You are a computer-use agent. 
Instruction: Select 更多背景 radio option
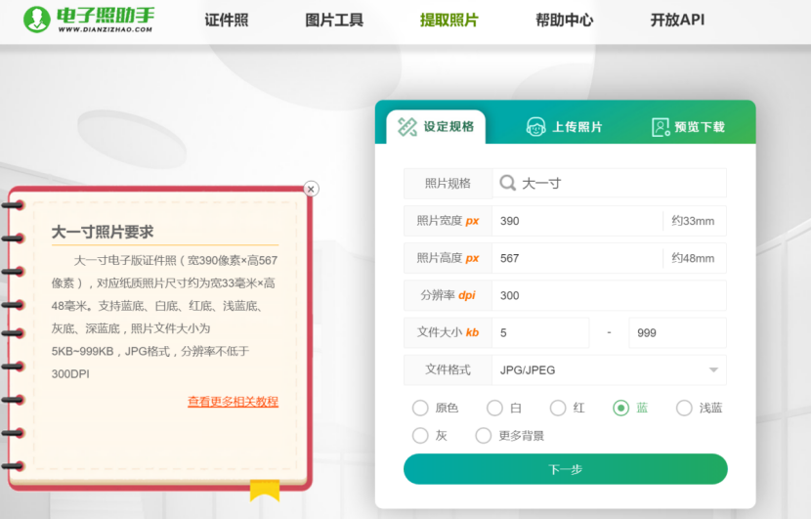tap(483, 436)
